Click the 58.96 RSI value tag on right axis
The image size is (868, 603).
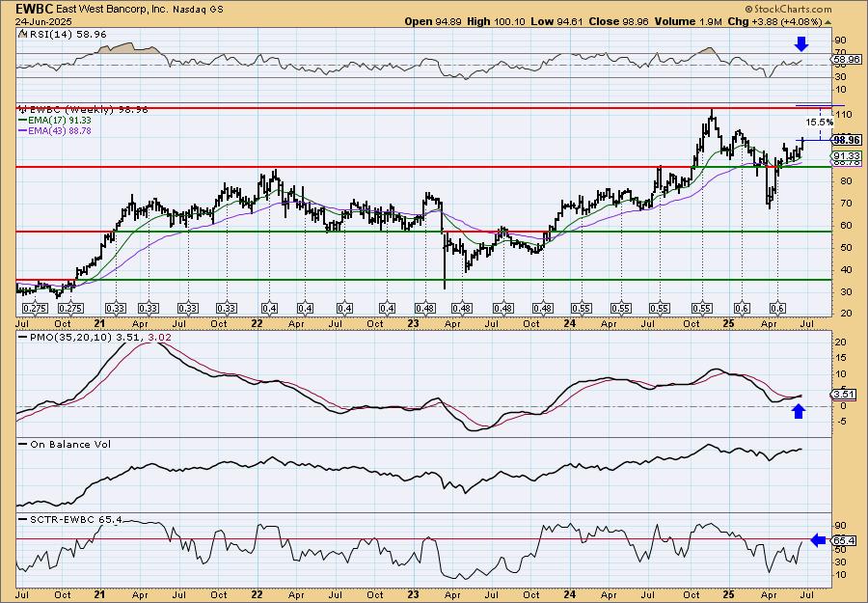(847, 59)
